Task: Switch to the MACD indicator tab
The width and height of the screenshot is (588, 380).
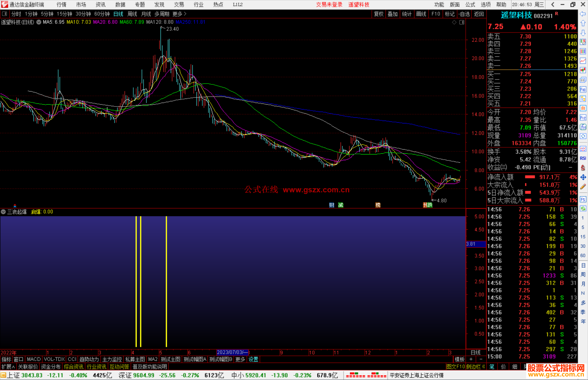Action: [x=33, y=359]
